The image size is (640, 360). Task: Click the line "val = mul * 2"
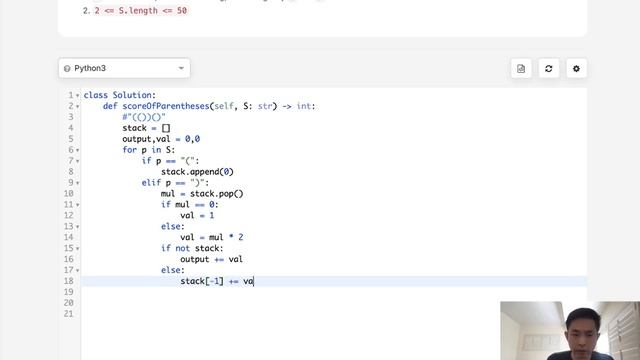(212, 237)
